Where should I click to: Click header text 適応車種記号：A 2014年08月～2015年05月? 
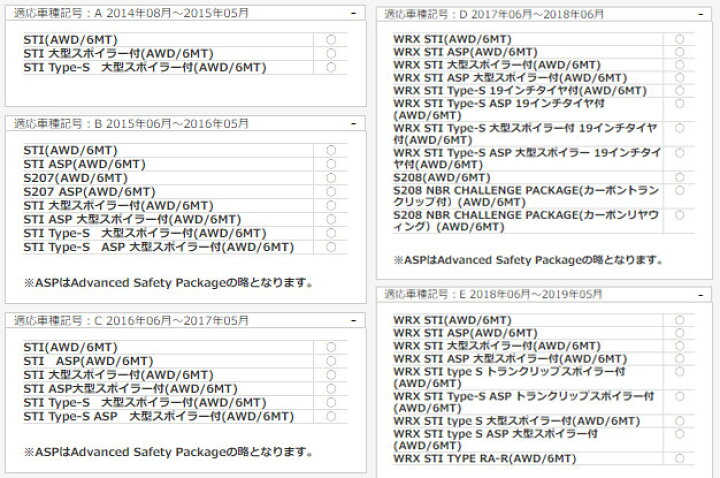(x=131, y=13)
